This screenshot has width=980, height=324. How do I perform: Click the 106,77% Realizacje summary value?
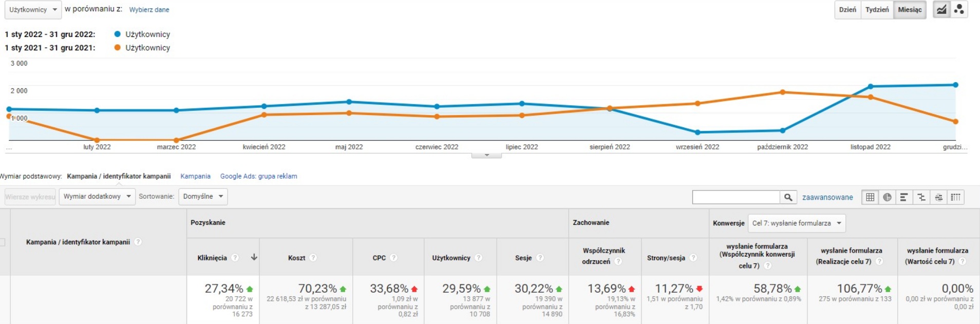click(x=859, y=289)
